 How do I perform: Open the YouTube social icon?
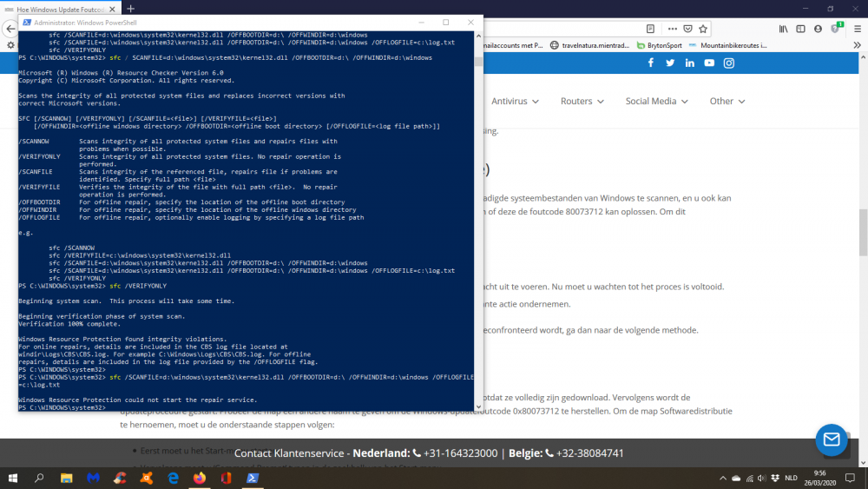click(x=709, y=63)
